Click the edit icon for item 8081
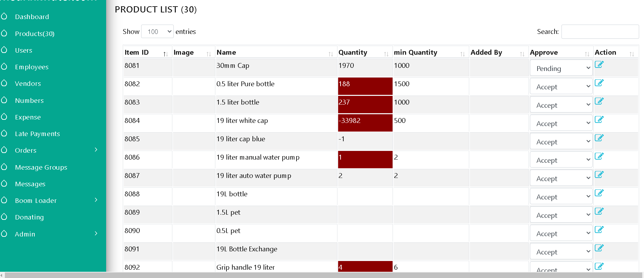This screenshot has width=644, height=278. pyautogui.click(x=599, y=64)
